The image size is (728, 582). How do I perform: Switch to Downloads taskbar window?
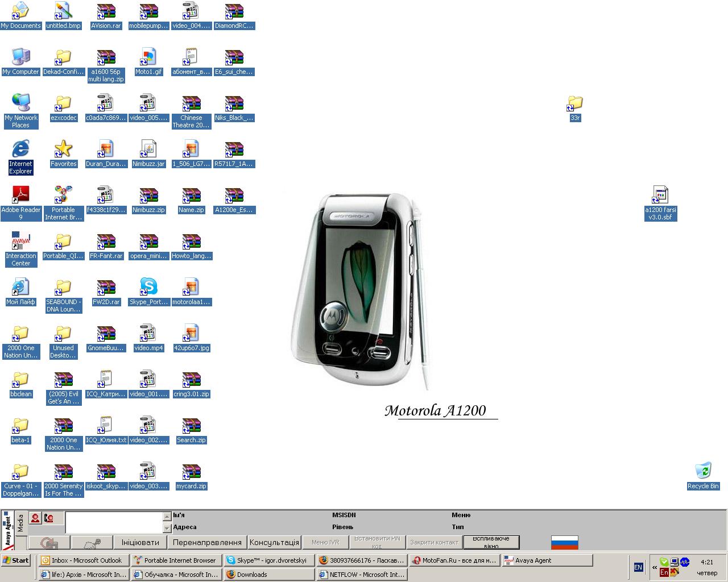[x=269, y=575]
